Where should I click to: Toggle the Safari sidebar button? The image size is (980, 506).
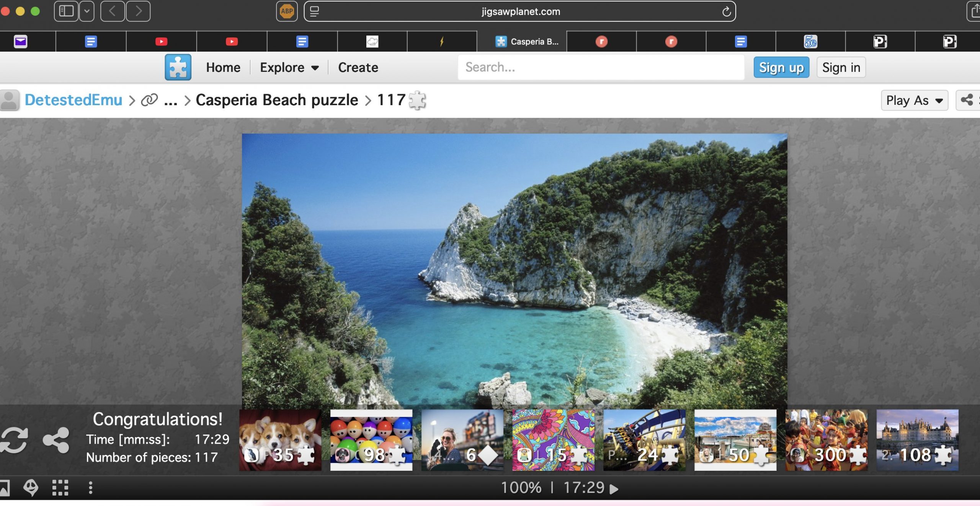coord(66,11)
